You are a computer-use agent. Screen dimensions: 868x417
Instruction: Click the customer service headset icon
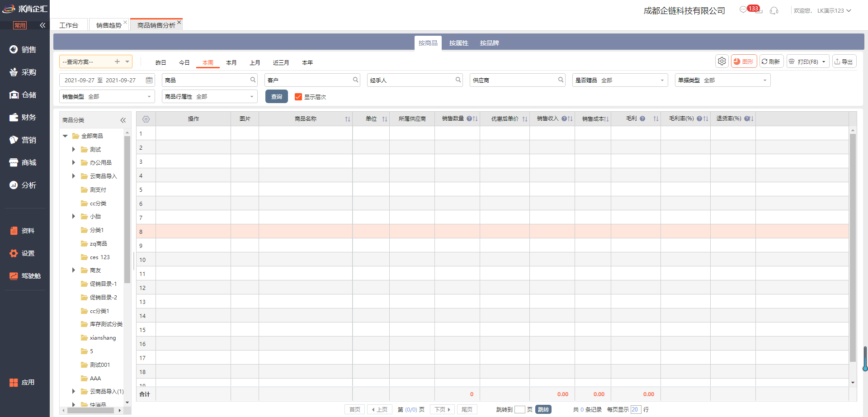coord(774,10)
